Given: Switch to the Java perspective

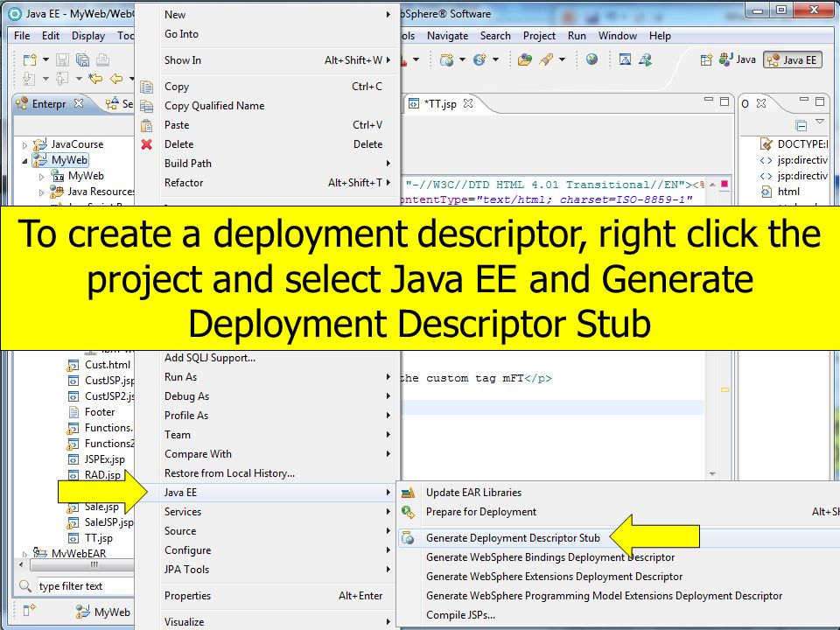Looking at the screenshot, I should point(738,59).
